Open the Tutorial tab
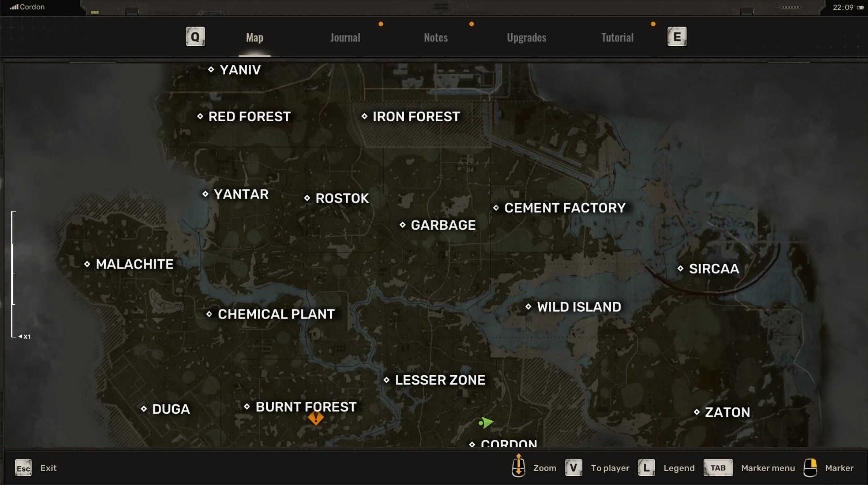This screenshot has width=868, height=485. click(617, 38)
